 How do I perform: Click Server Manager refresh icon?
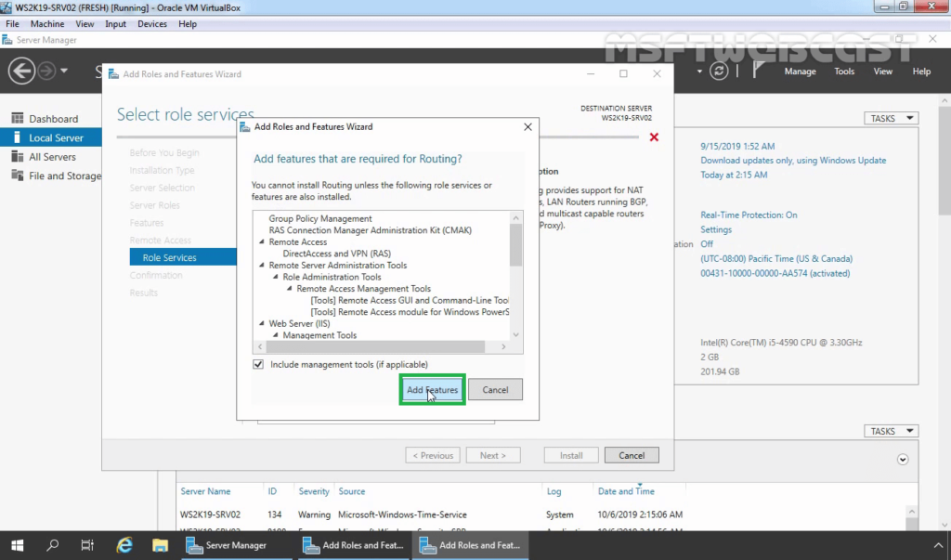(x=719, y=71)
